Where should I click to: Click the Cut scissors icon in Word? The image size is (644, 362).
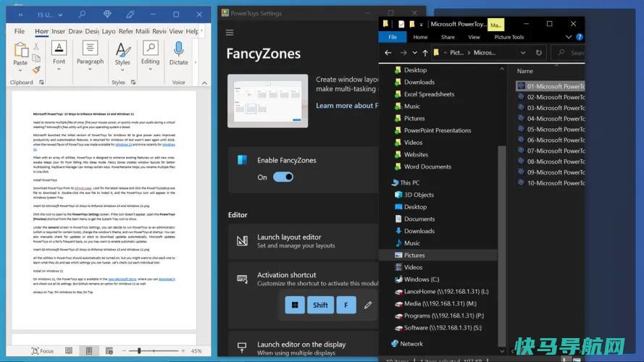point(36,46)
